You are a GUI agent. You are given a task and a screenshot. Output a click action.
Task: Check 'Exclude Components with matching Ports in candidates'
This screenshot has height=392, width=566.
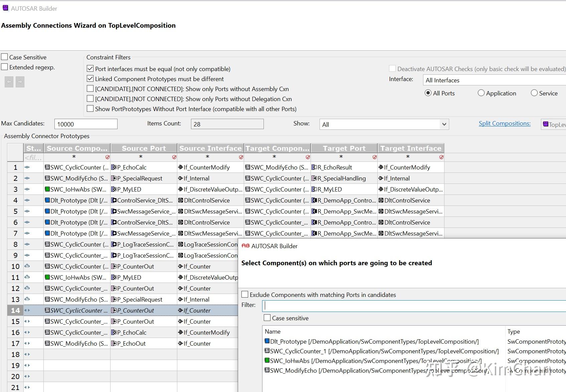245,295
